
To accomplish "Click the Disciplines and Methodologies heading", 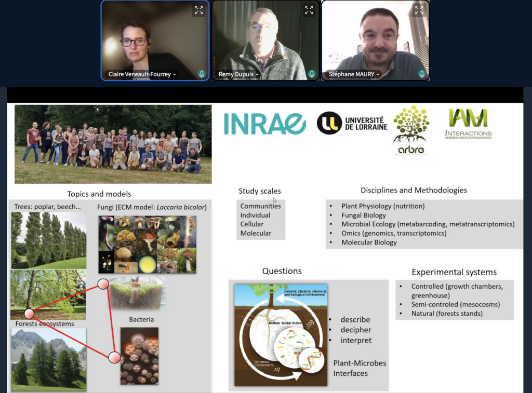I will (x=414, y=190).
